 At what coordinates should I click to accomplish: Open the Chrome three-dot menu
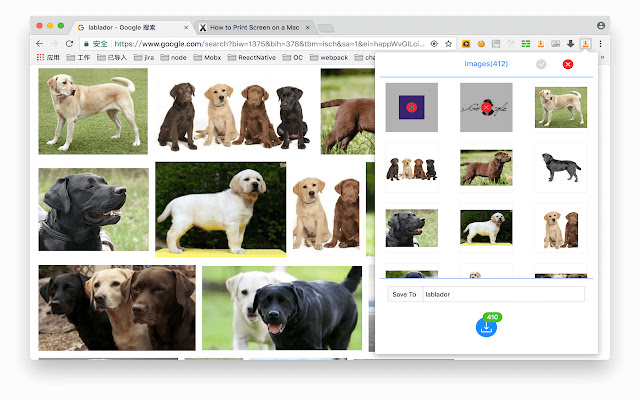600,44
